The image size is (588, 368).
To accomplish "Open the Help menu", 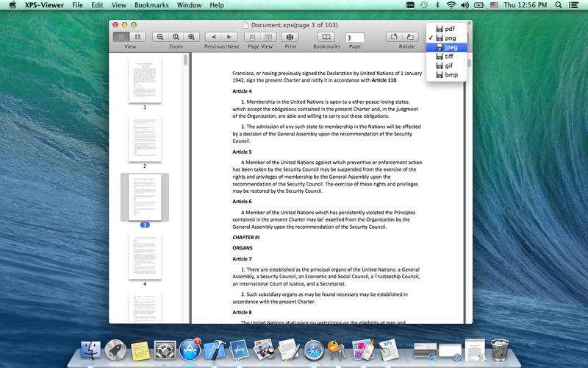I will 217,5.
